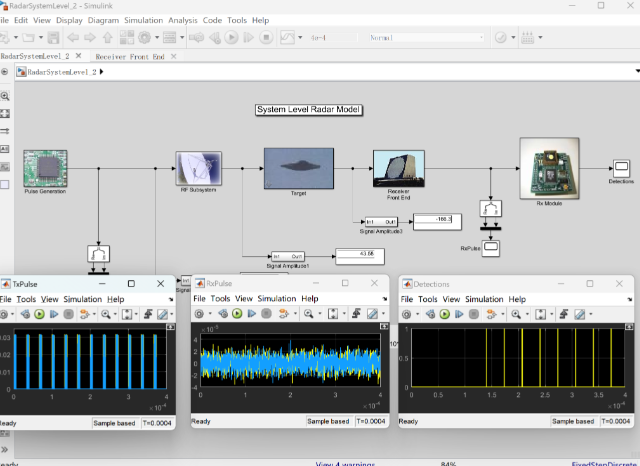Select the Detections scope block
Image resolution: width=640 pixels, height=466 pixels.
click(621, 166)
